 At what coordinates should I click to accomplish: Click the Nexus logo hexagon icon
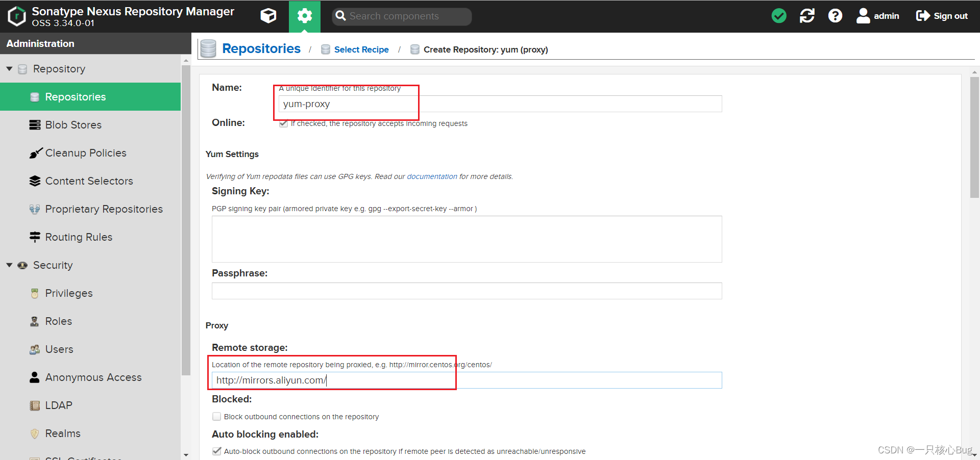coord(17,16)
